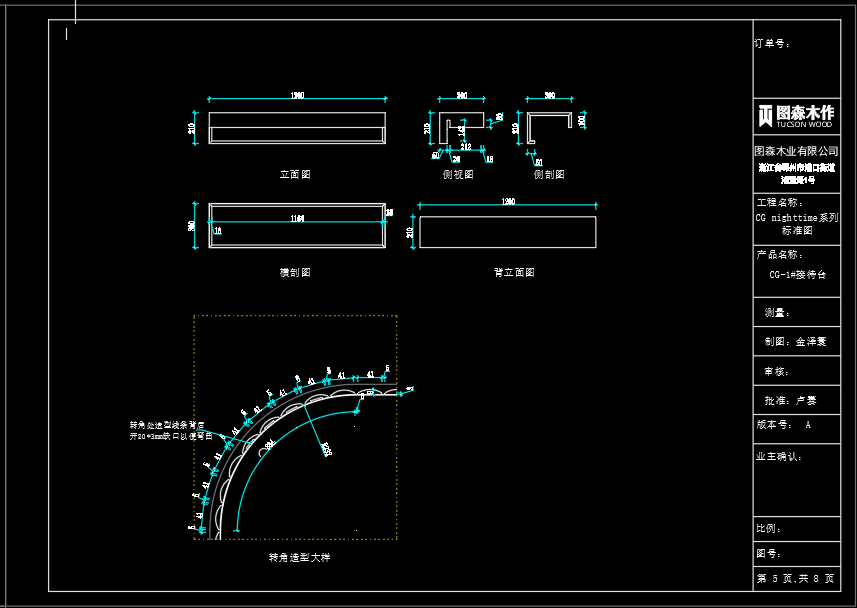857x608 pixels.
Task: Select the CG nighttime系列 project name text
Action: click(x=796, y=217)
